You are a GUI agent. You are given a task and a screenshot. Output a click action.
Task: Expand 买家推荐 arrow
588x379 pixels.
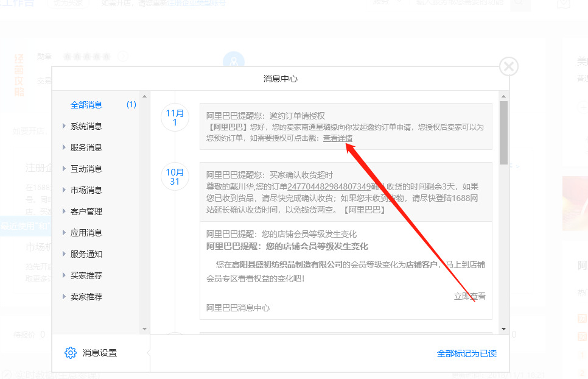pyautogui.click(x=64, y=275)
